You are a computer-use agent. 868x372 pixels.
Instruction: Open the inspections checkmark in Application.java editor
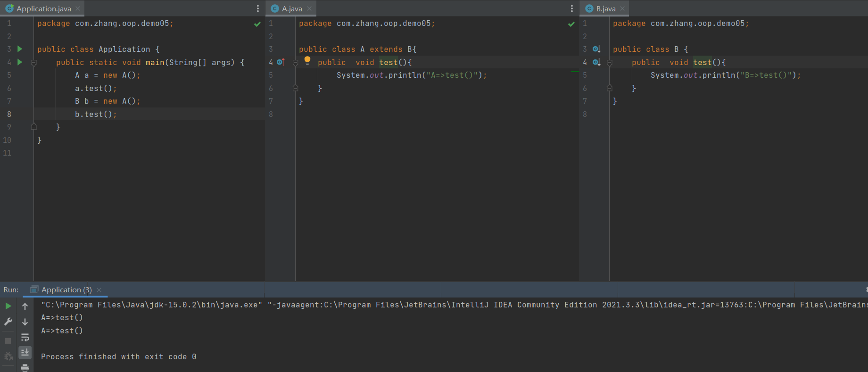[x=257, y=24]
